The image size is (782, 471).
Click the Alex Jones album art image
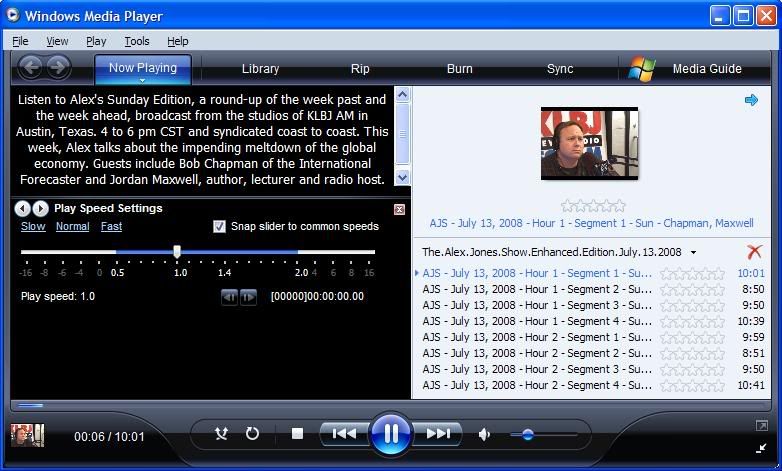[589, 143]
